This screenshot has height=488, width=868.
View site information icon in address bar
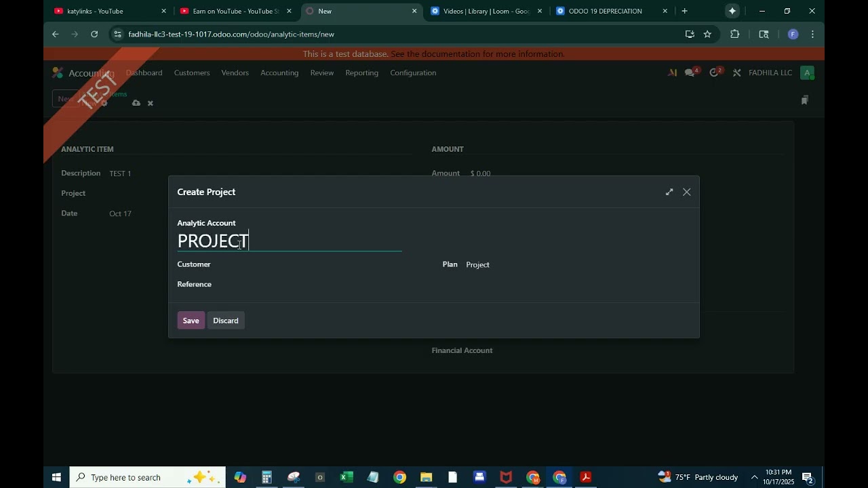(118, 34)
